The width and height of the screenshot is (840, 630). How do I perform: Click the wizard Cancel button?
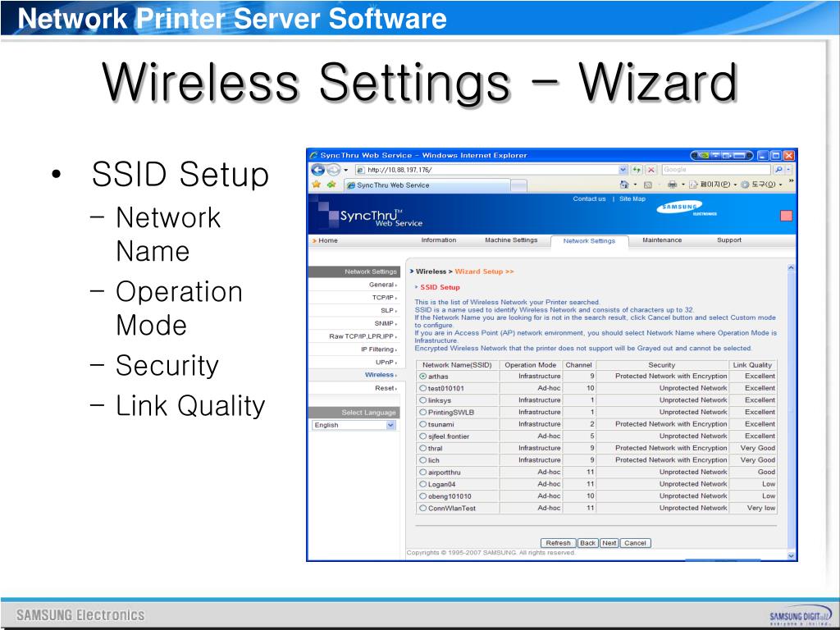click(636, 543)
